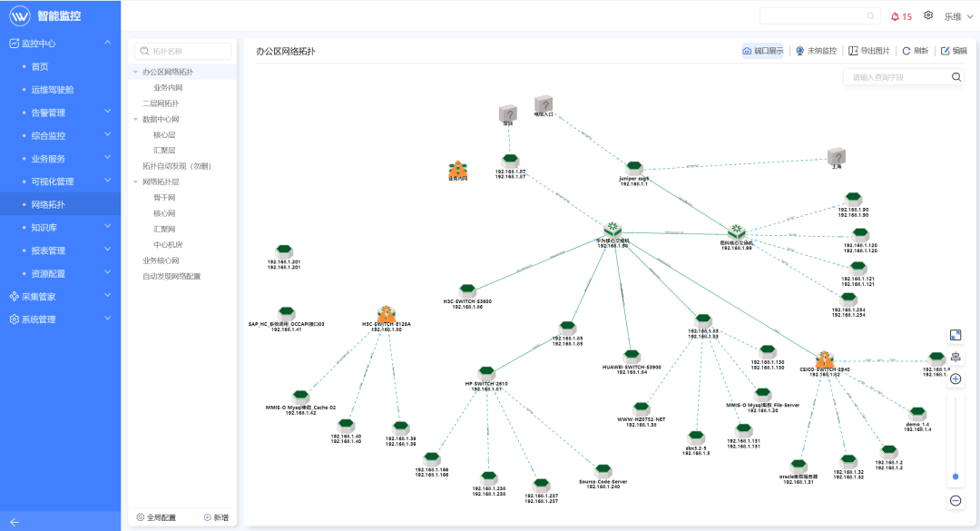This screenshot has height=531, width=980.
Task: Click the red alarm bell notification icon
Action: [x=896, y=16]
